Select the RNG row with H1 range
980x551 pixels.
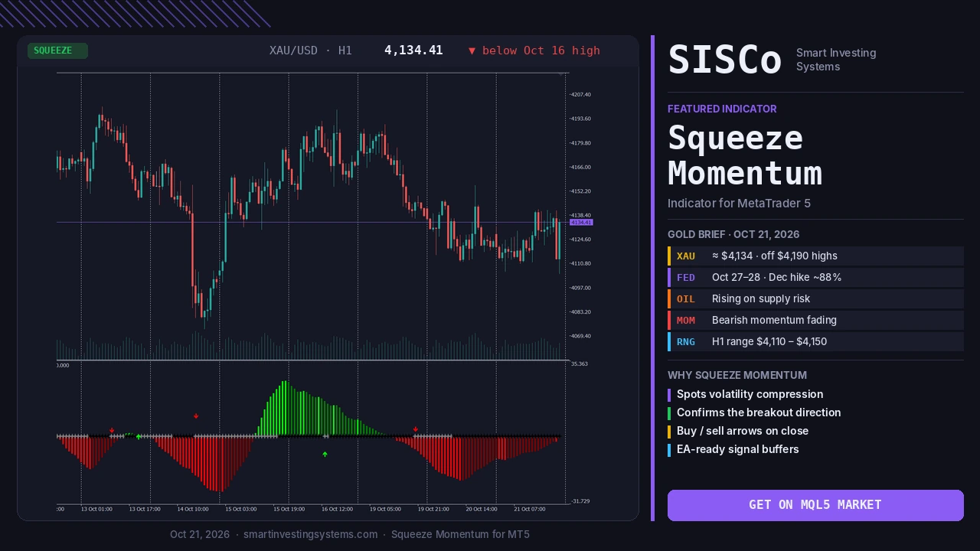click(815, 341)
